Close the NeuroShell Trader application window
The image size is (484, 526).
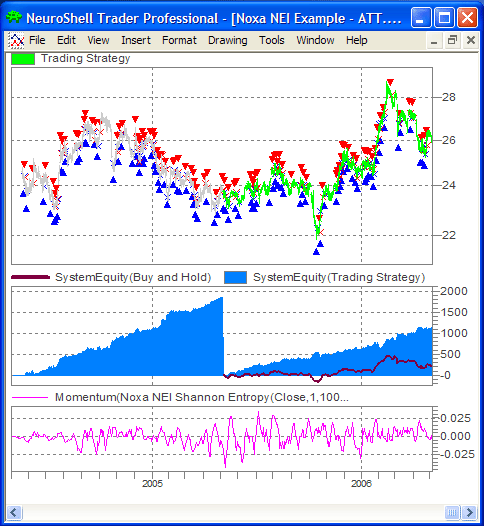coord(468,17)
